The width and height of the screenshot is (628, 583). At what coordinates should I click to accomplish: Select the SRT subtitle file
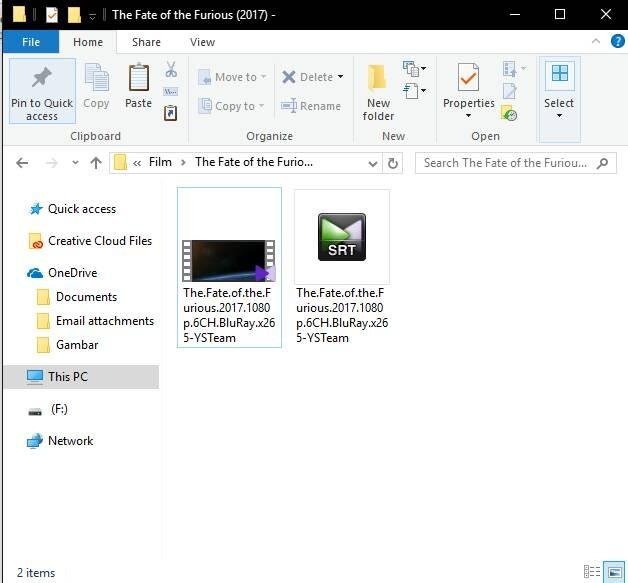click(342, 267)
